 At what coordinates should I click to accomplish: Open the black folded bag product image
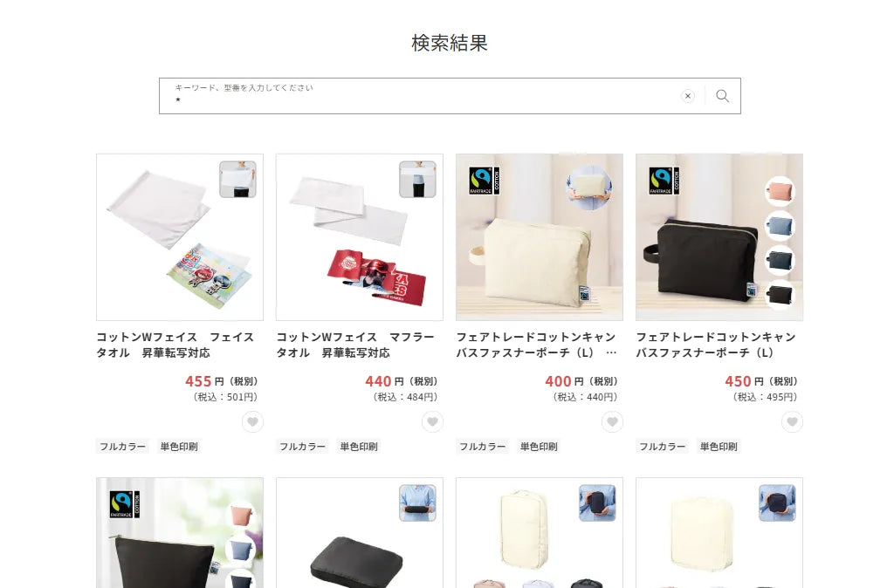pos(360,533)
